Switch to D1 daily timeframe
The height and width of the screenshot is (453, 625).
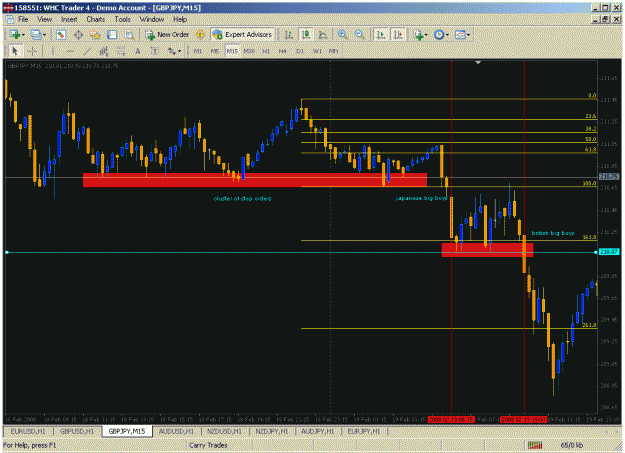click(x=300, y=51)
